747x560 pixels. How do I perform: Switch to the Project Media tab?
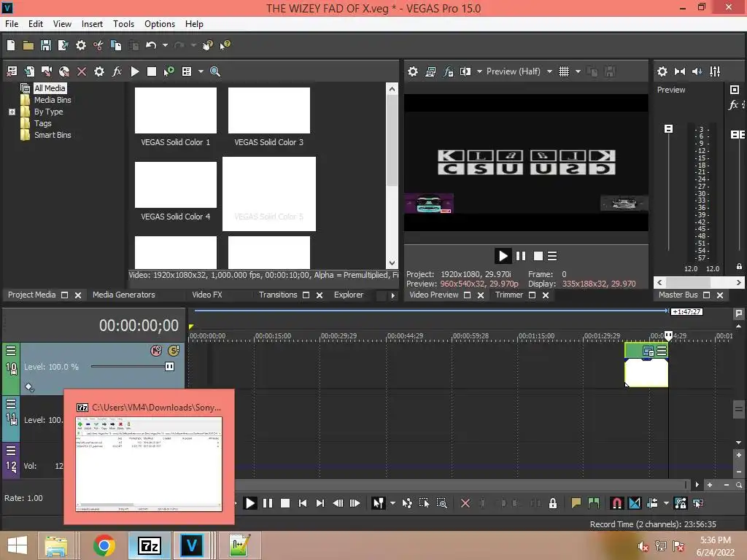click(31, 295)
